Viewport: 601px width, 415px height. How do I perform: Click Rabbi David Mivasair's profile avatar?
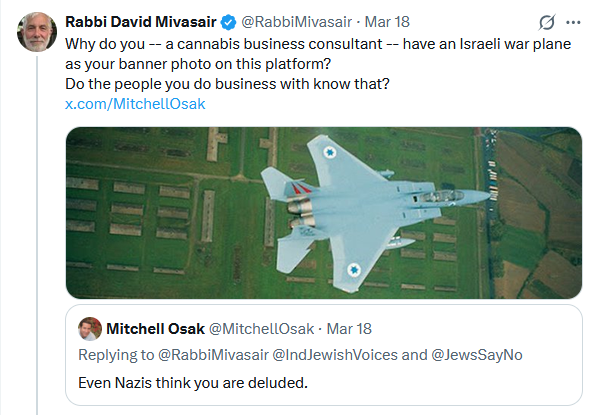[x=37, y=32]
